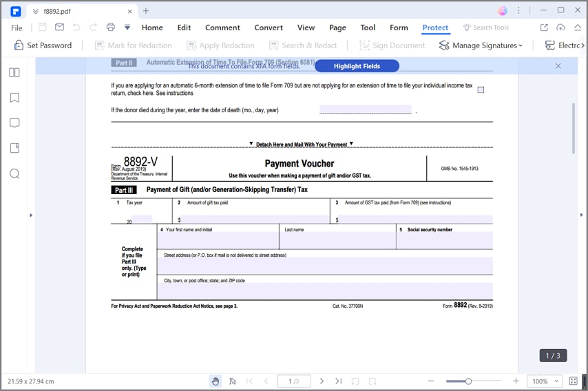Collapse the ribbon with the up chevron

coord(578,27)
